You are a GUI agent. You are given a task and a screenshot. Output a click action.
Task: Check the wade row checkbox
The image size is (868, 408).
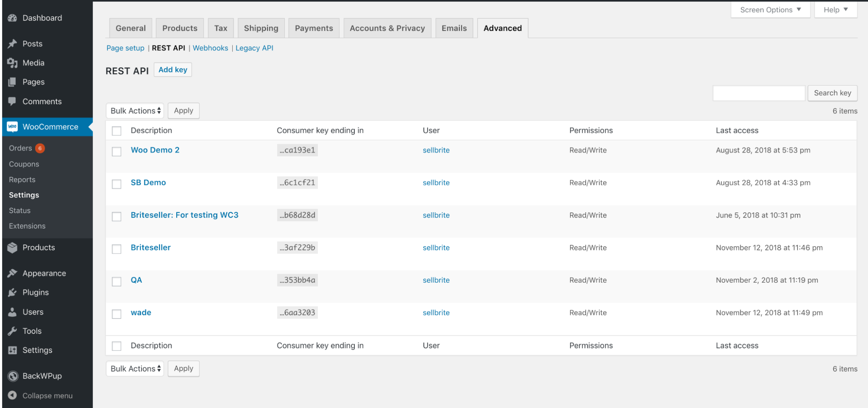[x=116, y=314]
